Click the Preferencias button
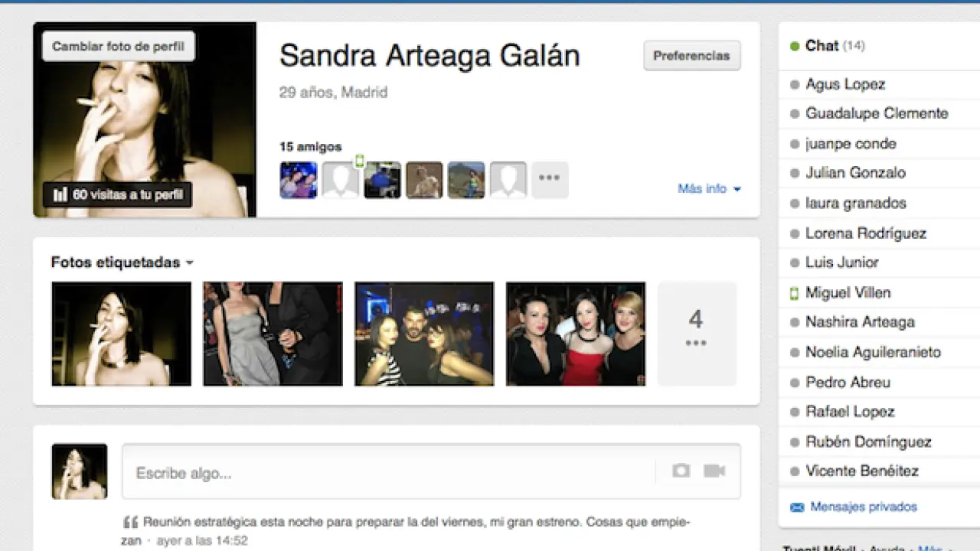The width and height of the screenshot is (980, 551). tap(691, 56)
